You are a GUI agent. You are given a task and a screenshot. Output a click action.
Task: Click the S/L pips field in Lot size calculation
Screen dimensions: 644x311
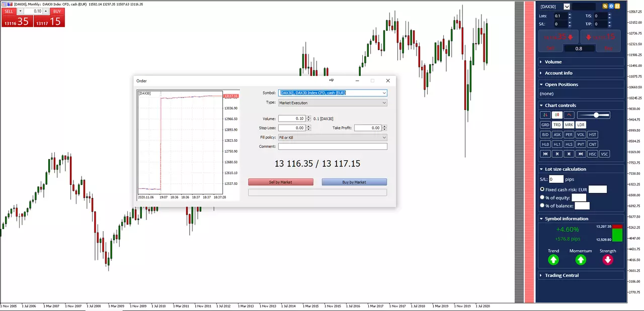point(556,179)
